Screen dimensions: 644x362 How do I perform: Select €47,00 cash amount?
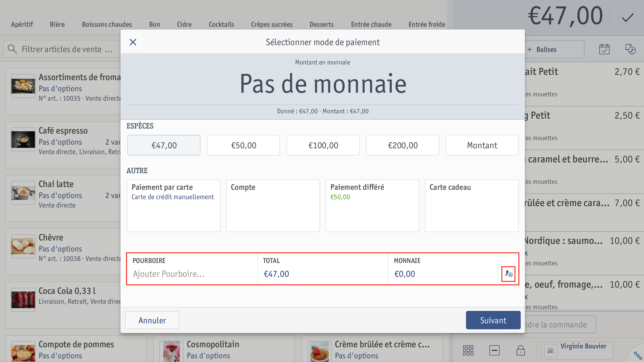(164, 145)
